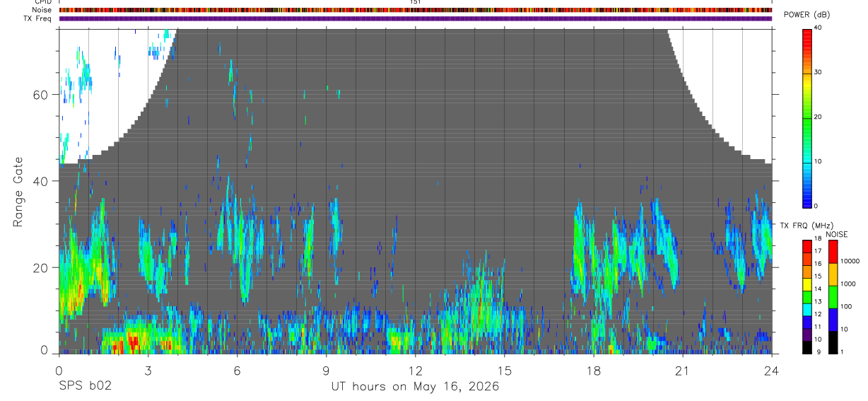The image size is (868, 401).
Task: Click the NOISE color scale bar
Action: click(833, 297)
